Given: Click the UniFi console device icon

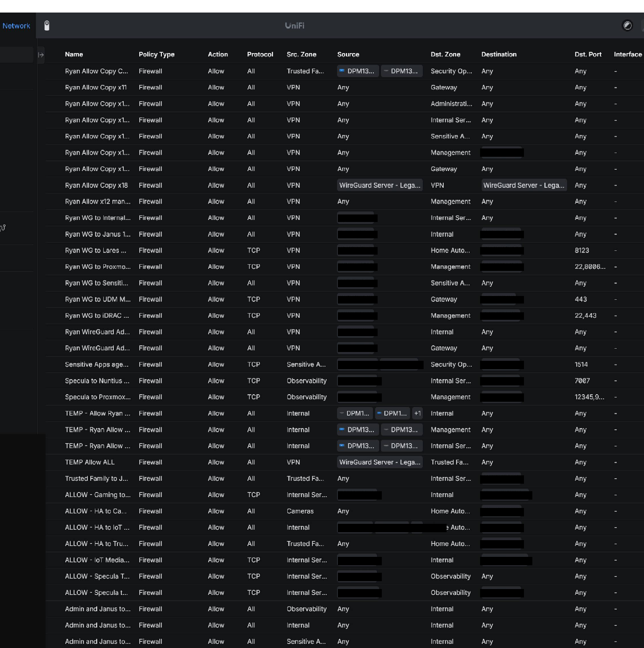Looking at the screenshot, I should [x=47, y=26].
